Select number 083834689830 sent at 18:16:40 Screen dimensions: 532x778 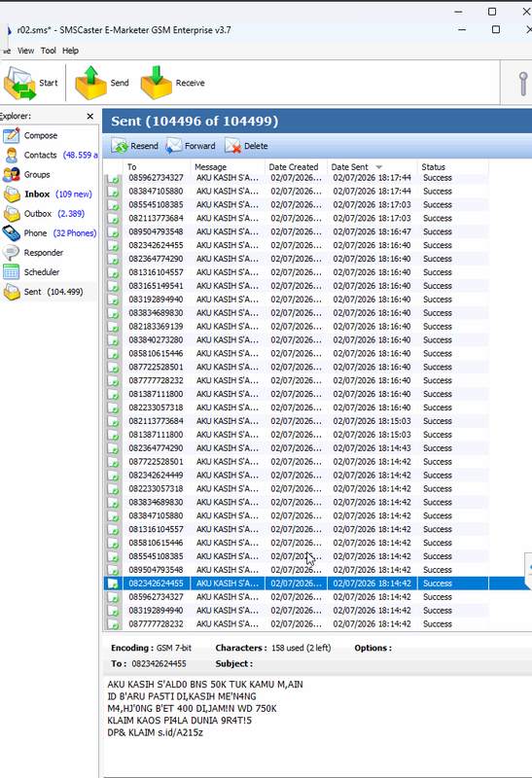pyautogui.click(x=156, y=312)
